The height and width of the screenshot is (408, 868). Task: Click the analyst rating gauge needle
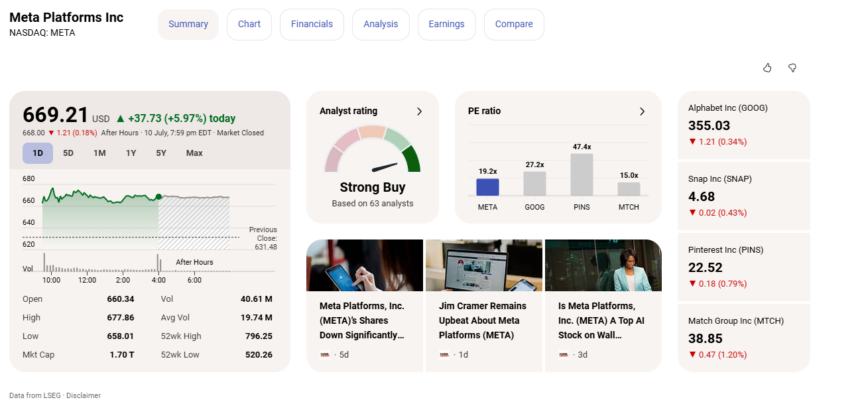[x=385, y=167]
